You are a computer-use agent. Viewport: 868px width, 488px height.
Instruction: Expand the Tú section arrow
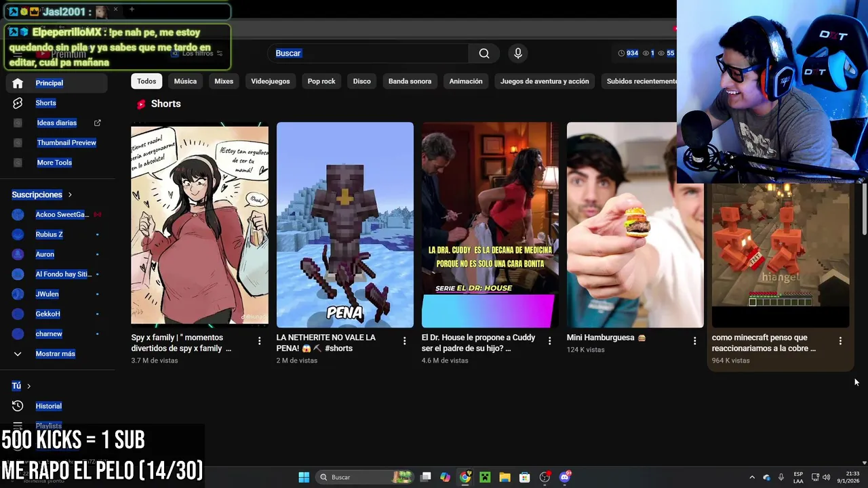28,386
